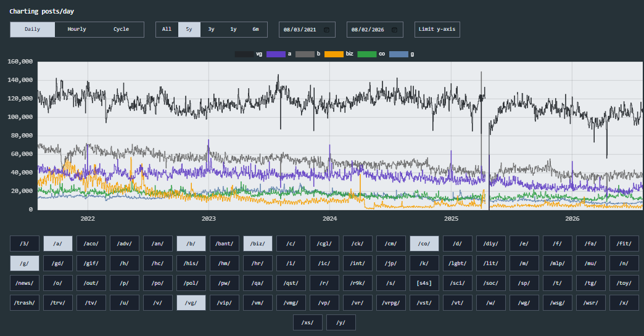Click the start date field 08/03/2021
The image size is (644, 336).
[307, 30]
